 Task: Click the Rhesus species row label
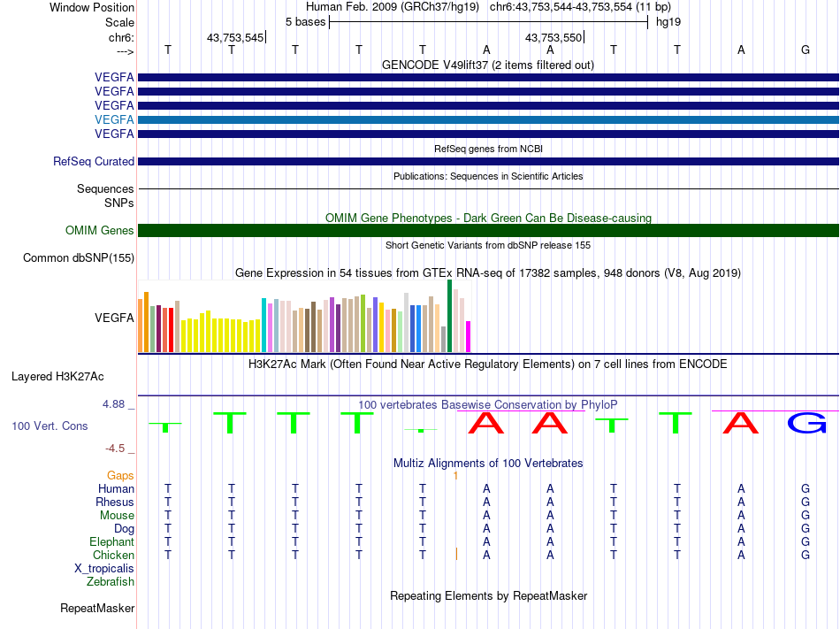point(115,502)
